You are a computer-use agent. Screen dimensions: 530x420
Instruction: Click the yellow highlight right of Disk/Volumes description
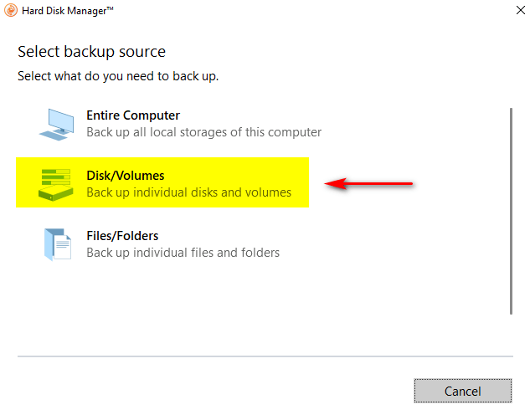(301, 192)
